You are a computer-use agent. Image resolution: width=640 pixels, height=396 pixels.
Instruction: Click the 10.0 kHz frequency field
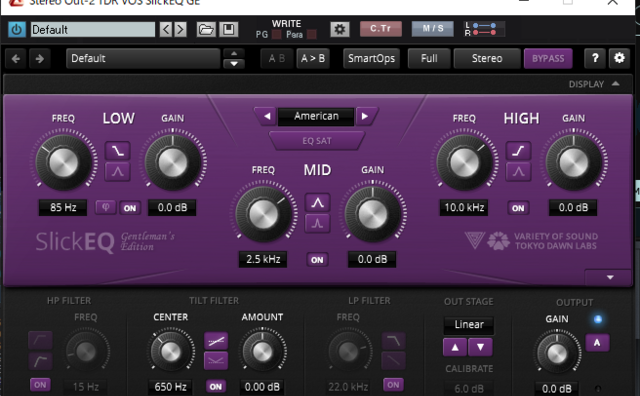click(464, 207)
